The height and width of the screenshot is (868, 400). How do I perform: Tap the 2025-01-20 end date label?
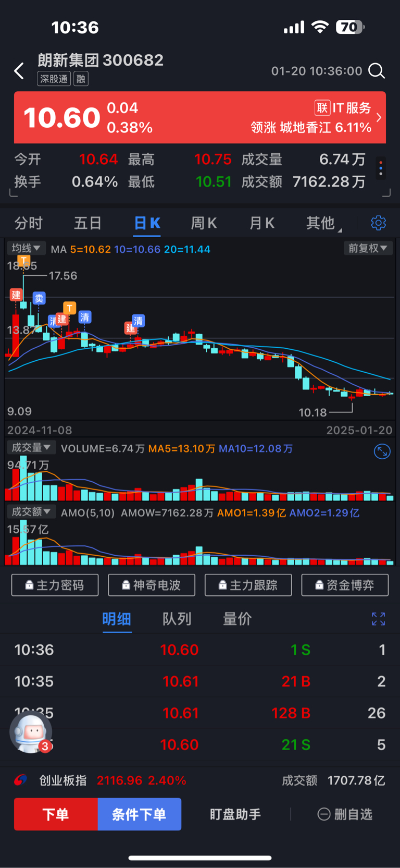coord(359,430)
